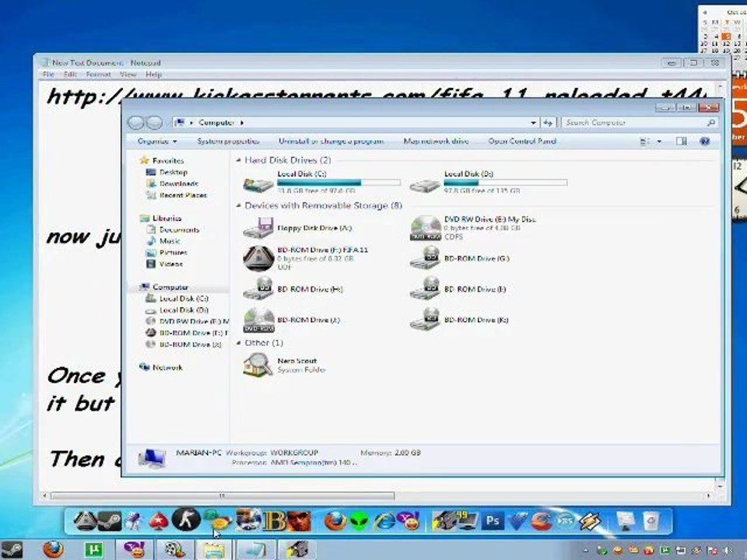This screenshot has width=747, height=560.
Task: Click the Local Disk (C:) usage bar
Action: (x=338, y=182)
